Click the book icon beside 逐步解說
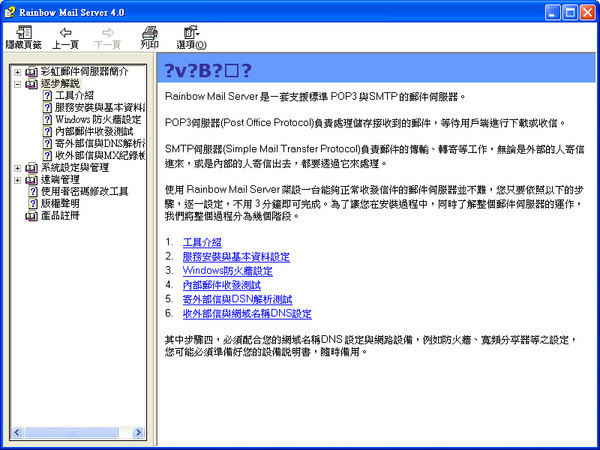 coord(31,84)
